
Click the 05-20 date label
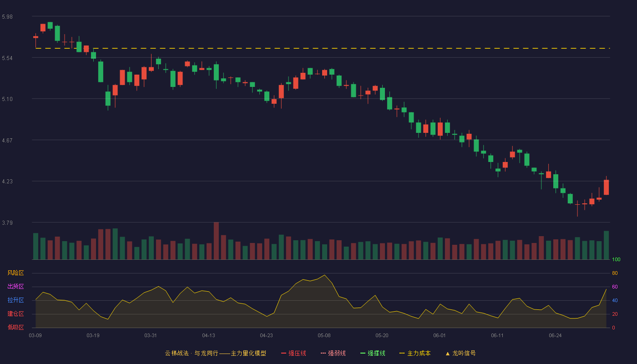pos(382,335)
